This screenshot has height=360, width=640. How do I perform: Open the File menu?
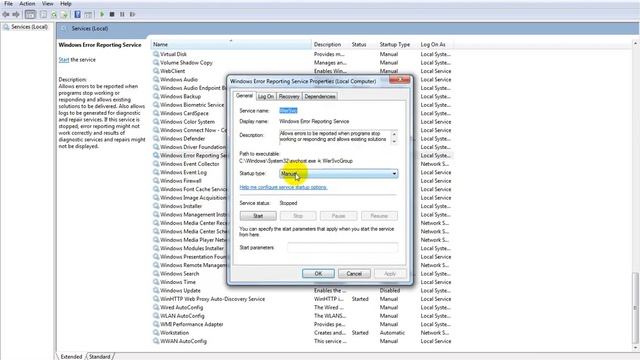(x=8, y=4)
